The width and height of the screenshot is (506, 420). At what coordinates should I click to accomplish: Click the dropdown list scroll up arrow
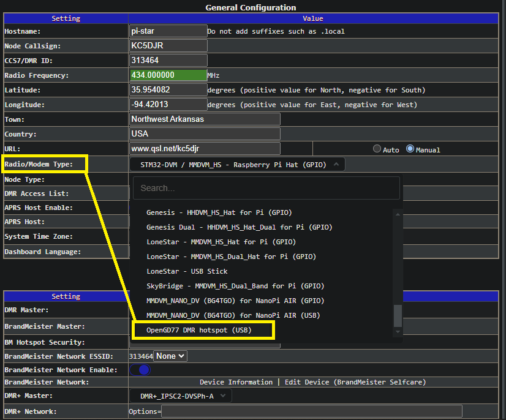tap(398, 214)
